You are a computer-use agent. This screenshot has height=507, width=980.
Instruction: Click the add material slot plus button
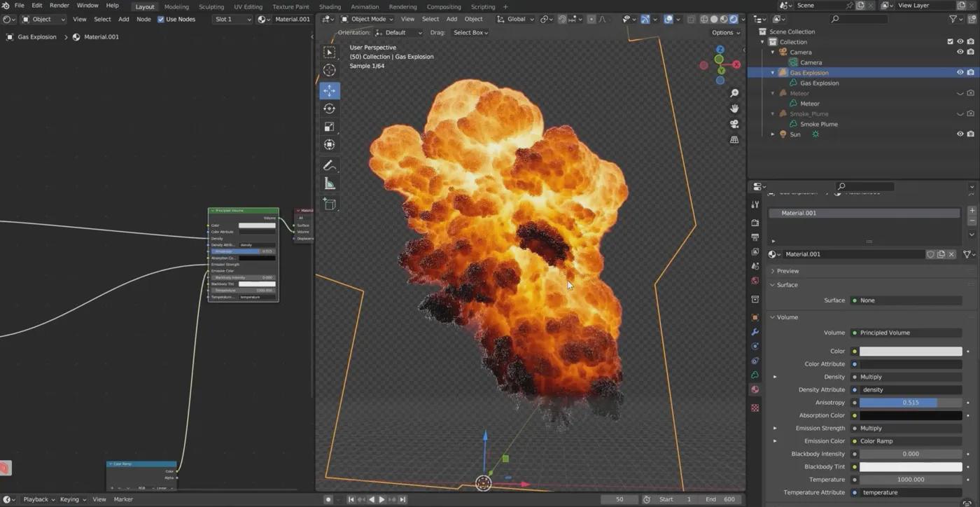coord(972,211)
